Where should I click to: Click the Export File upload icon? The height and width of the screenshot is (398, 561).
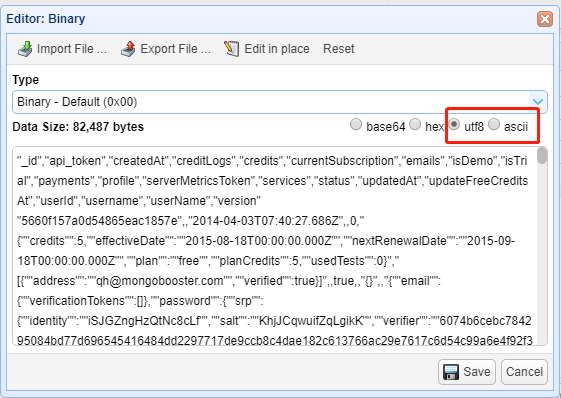click(x=128, y=49)
